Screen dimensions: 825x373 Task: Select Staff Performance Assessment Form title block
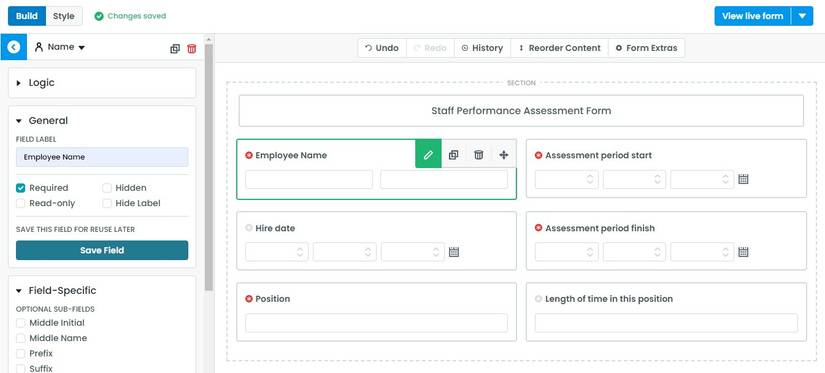tap(521, 111)
